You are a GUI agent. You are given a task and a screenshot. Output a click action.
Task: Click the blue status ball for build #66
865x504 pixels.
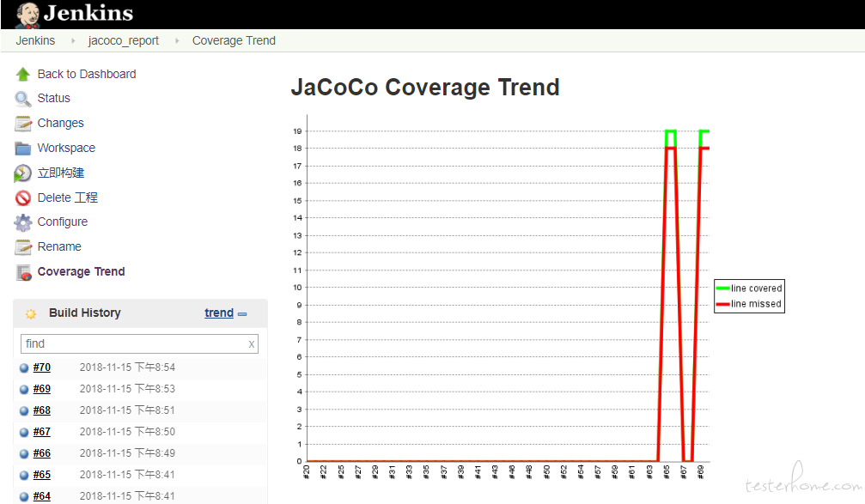tap(24, 454)
